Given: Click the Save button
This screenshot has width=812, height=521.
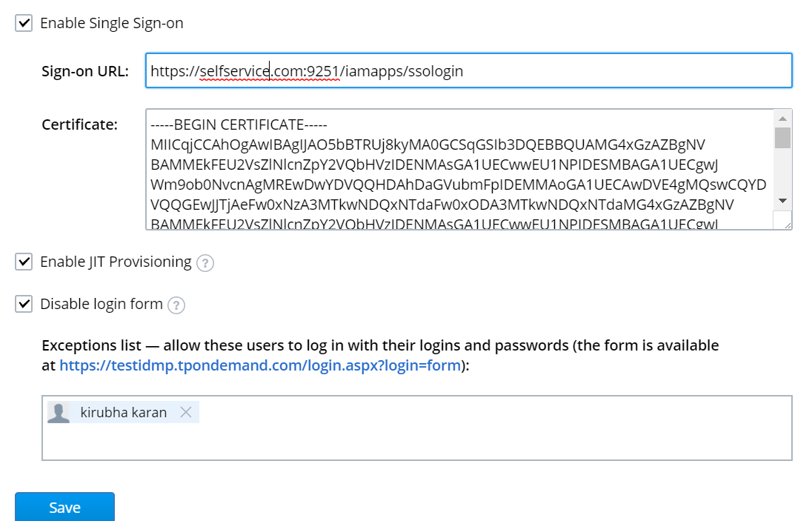Looking at the screenshot, I should (64, 508).
